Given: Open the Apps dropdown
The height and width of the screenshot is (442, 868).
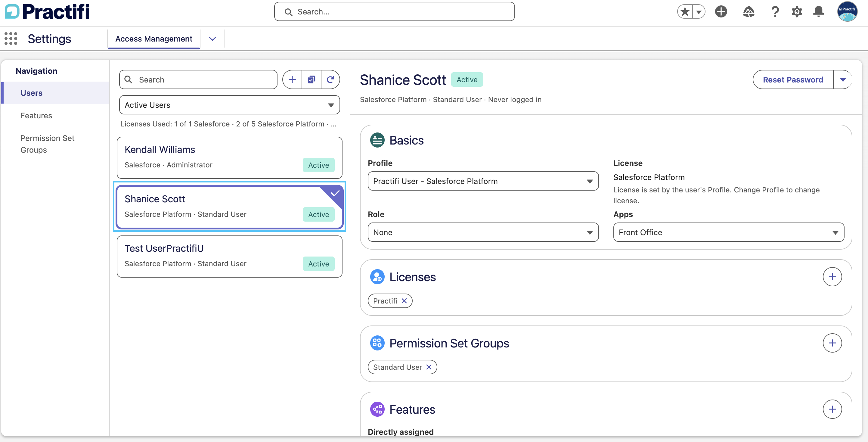Looking at the screenshot, I should pyautogui.click(x=728, y=232).
